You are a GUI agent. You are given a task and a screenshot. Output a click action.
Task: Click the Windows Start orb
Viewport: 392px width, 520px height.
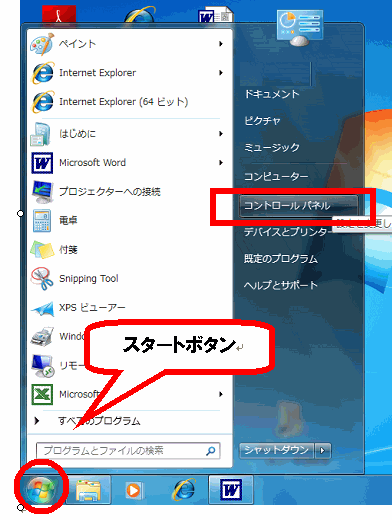pyautogui.click(x=40, y=489)
